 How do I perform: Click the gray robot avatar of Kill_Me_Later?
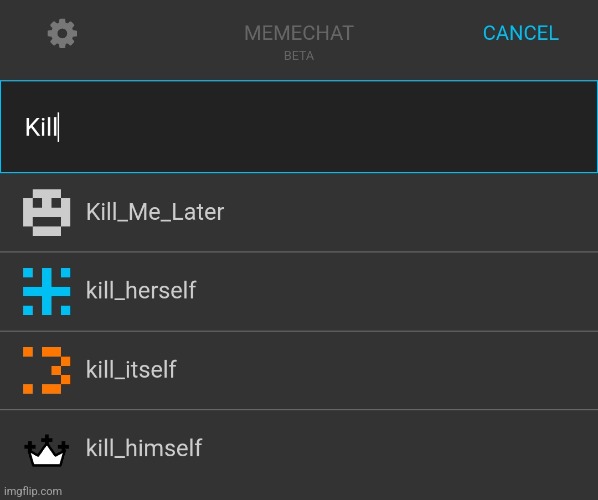[x=47, y=212]
